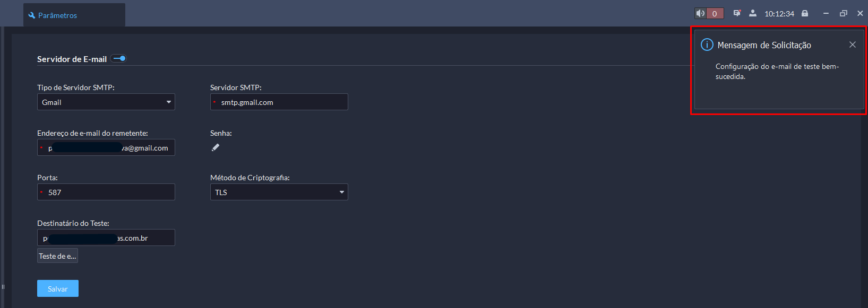Click the Teste de e... button

(57, 256)
